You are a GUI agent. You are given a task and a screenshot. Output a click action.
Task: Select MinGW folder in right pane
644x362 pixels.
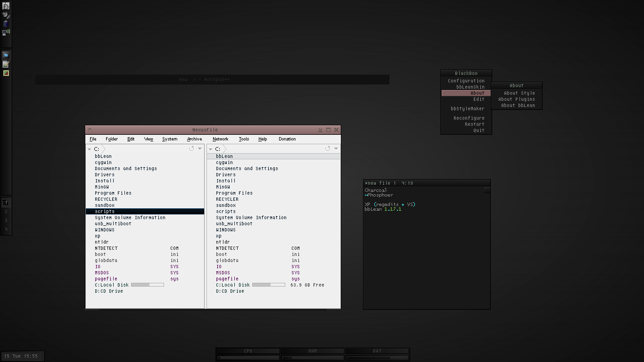click(x=273, y=187)
